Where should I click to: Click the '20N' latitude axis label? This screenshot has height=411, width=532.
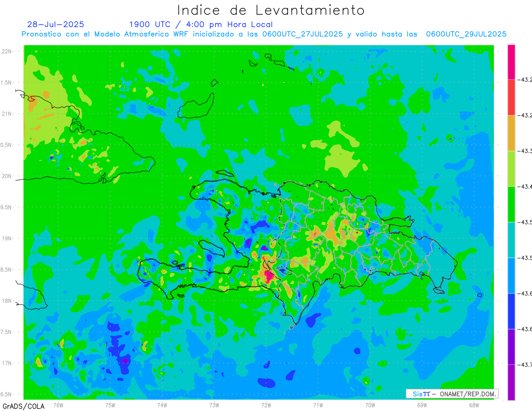[8, 176]
